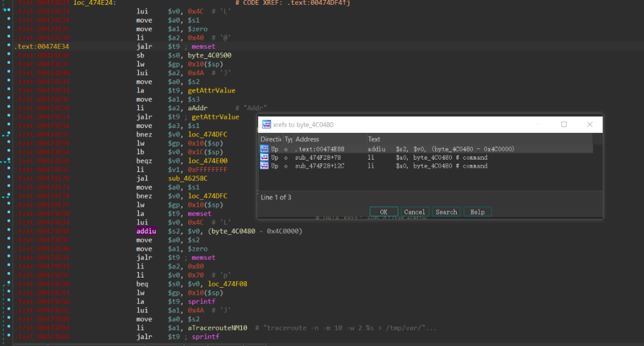
Task: Click the aTracerouteNM10 string reference
Action: (218, 328)
